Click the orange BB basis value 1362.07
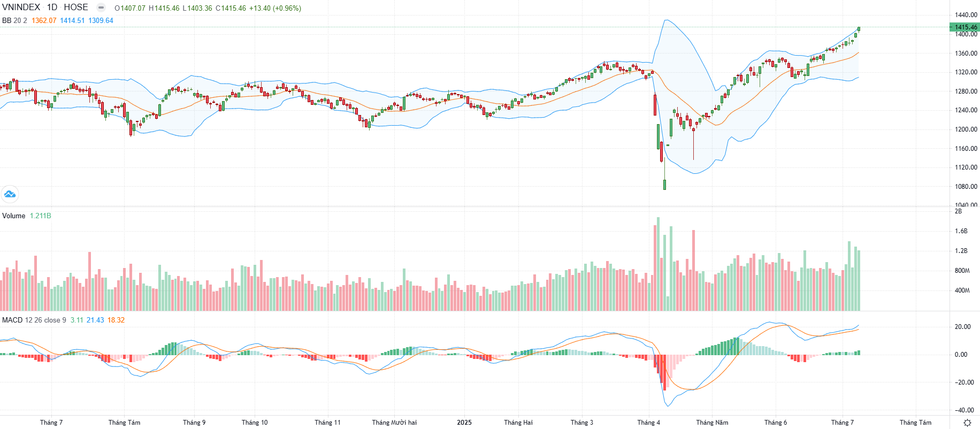The width and height of the screenshot is (980, 429). pyautogui.click(x=44, y=20)
